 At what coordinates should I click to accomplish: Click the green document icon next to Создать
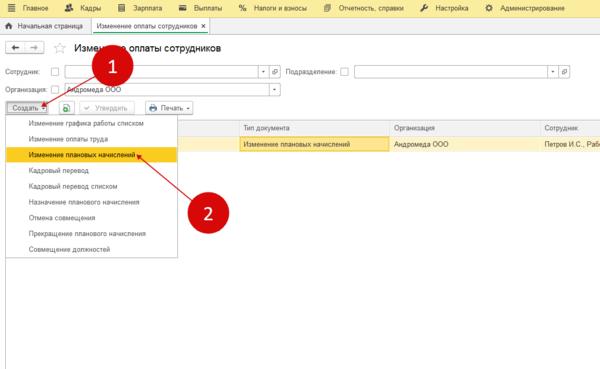point(67,108)
